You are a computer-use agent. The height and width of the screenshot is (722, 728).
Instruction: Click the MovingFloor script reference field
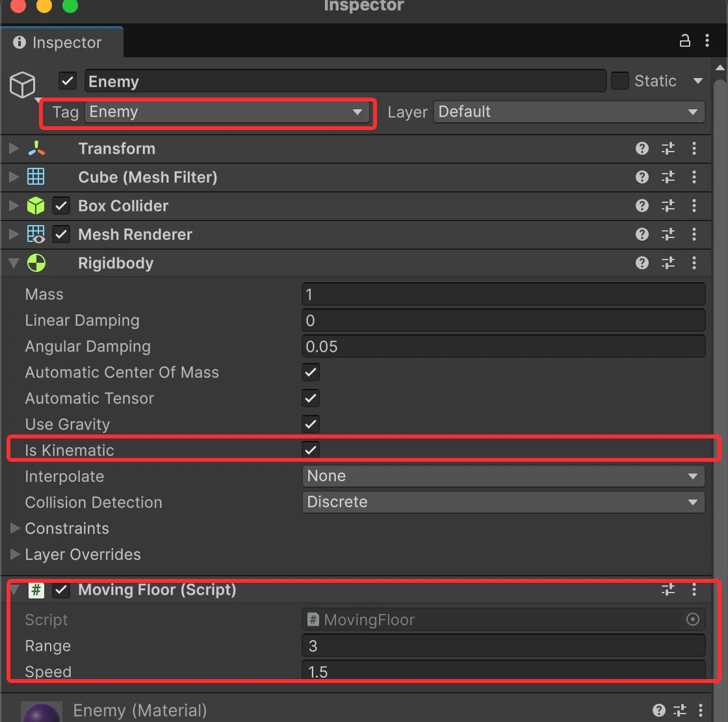point(503,619)
